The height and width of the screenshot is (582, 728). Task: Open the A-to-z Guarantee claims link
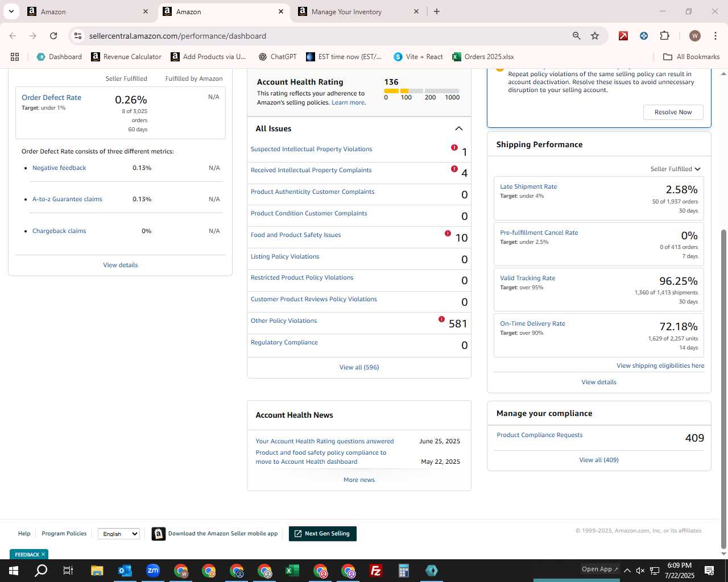[x=67, y=199]
